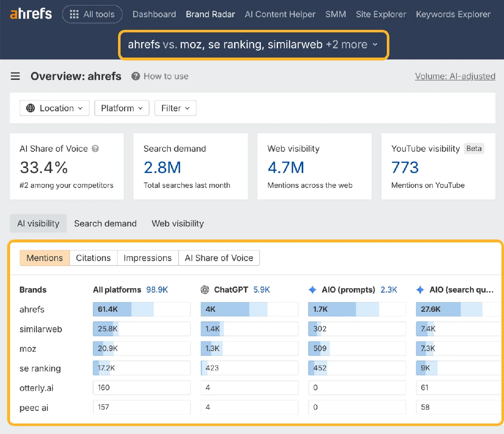
Task: Click the Beta badge on YouTube visibility
Action: 474,148
